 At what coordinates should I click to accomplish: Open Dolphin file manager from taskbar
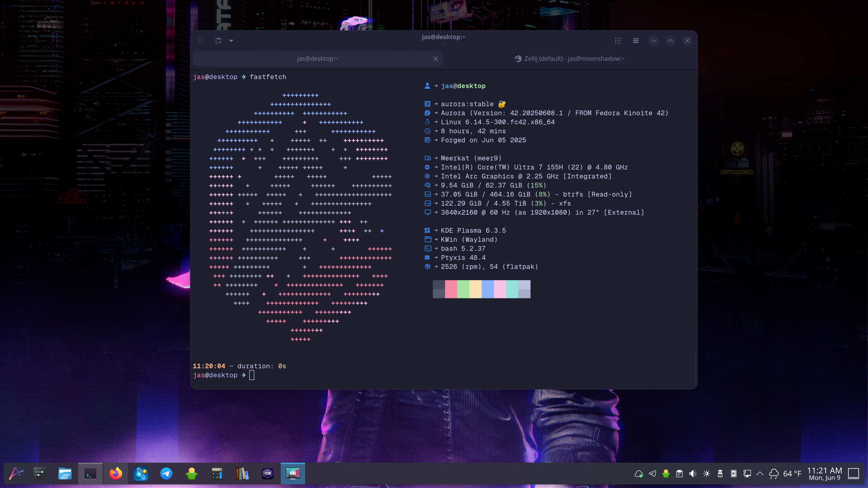(65, 474)
